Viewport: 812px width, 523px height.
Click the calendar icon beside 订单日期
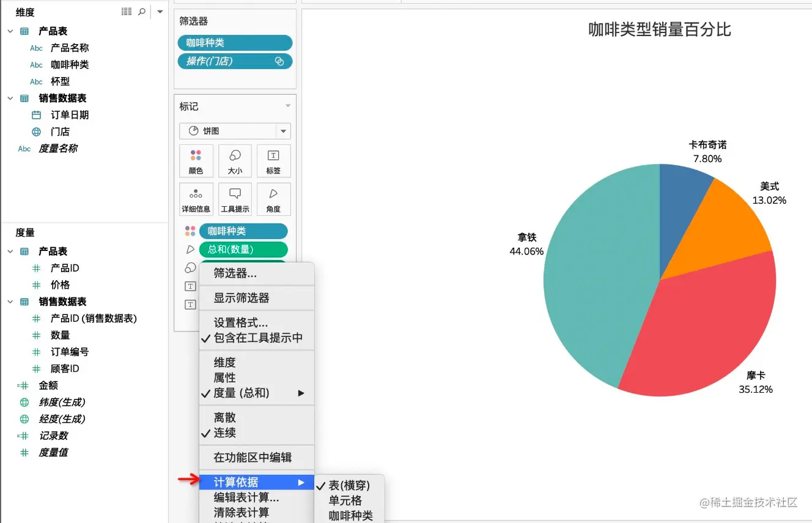pyautogui.click(x=37, y=115)
